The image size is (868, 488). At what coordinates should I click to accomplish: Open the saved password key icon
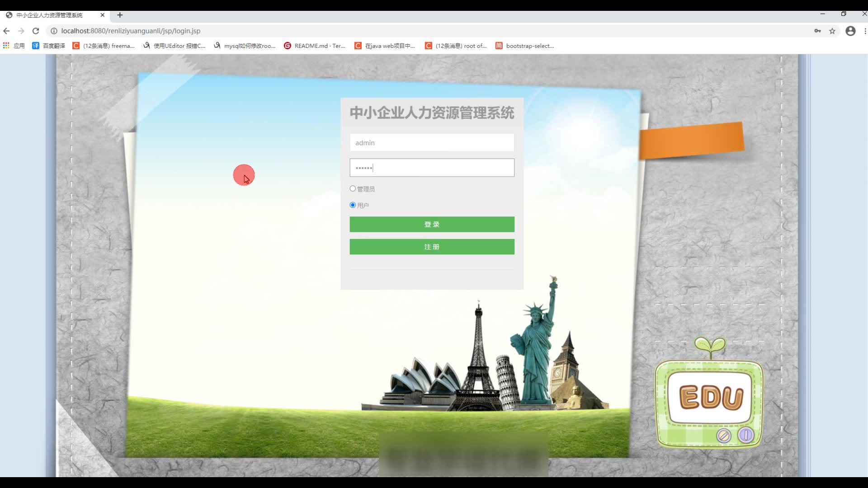point(817,31)
